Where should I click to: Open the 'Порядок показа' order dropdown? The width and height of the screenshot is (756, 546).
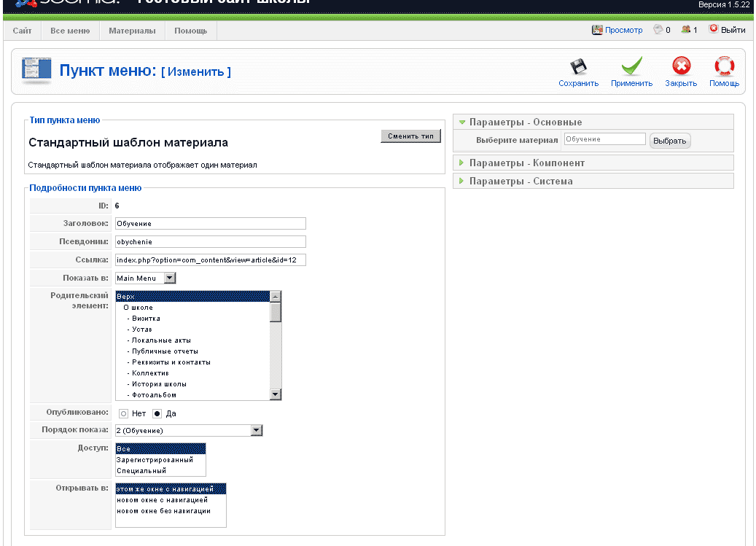click(x=256, y=430)
